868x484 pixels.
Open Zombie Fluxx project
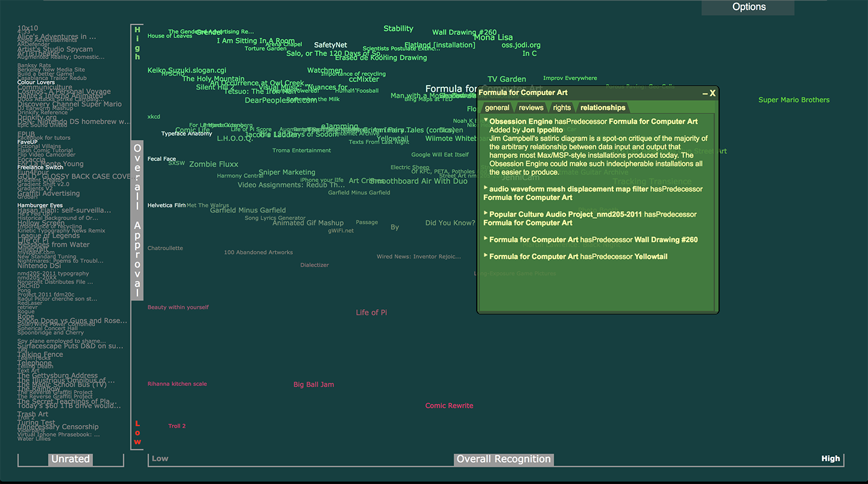pyautogui.click(x=213, y=164)
